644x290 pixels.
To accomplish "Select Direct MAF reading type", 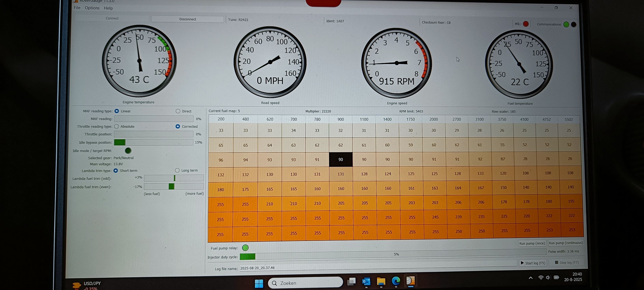I will 178,111.
